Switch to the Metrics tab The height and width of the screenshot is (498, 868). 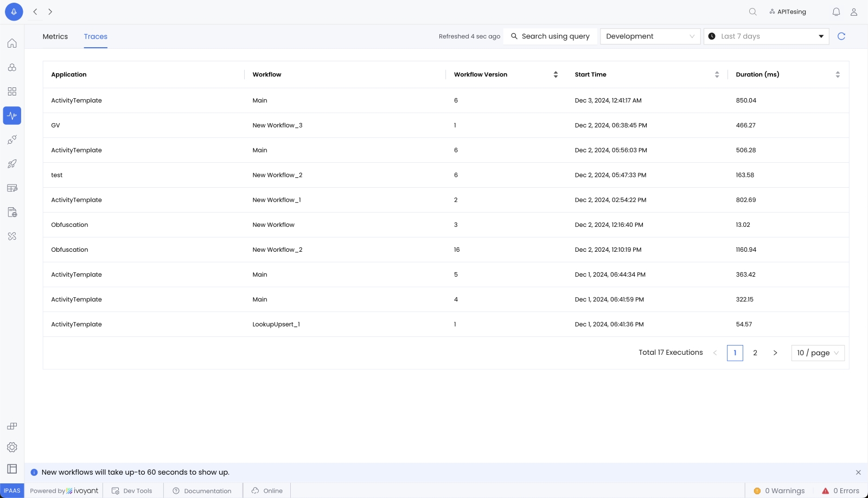[55, 37]
